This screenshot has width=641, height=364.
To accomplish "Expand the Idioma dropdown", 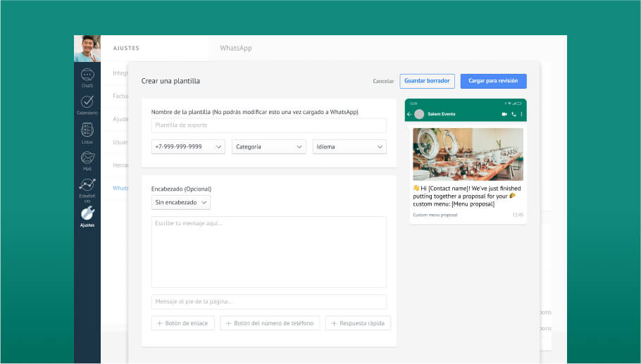I will coord(349,146).
